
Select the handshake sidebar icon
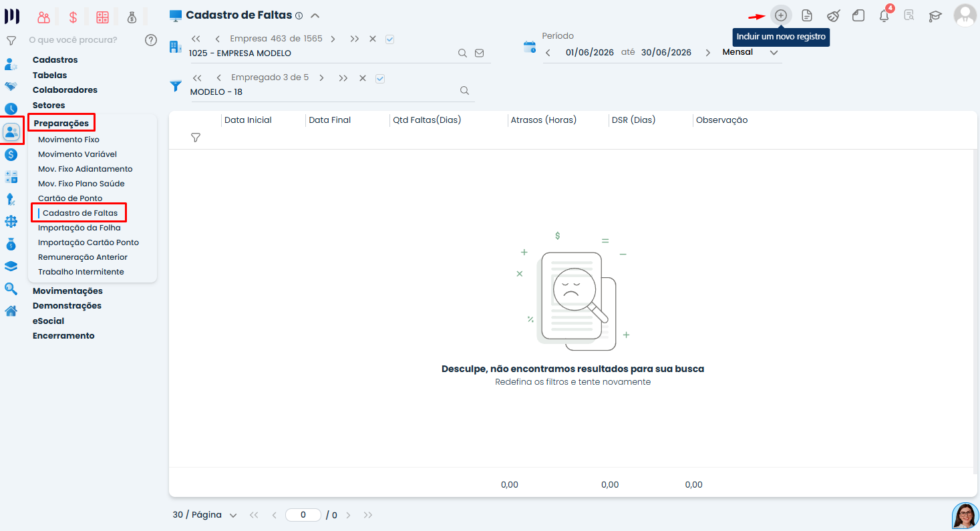[11, 86]
